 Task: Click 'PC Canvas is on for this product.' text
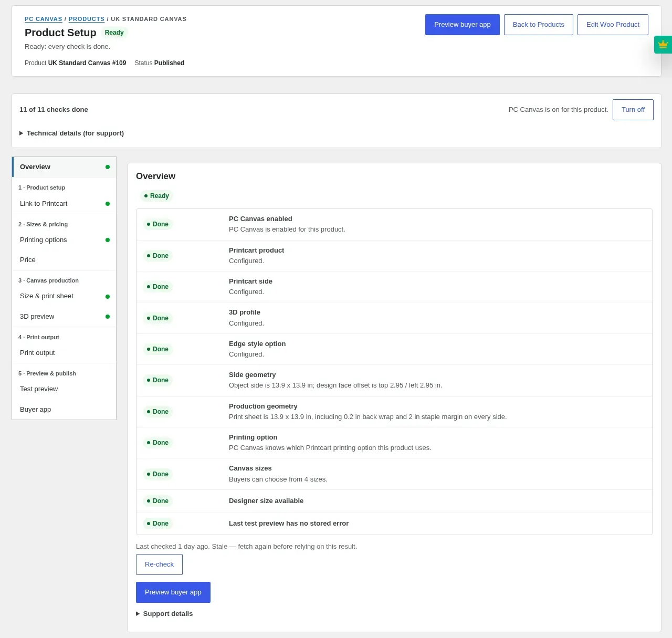(559, 110)
